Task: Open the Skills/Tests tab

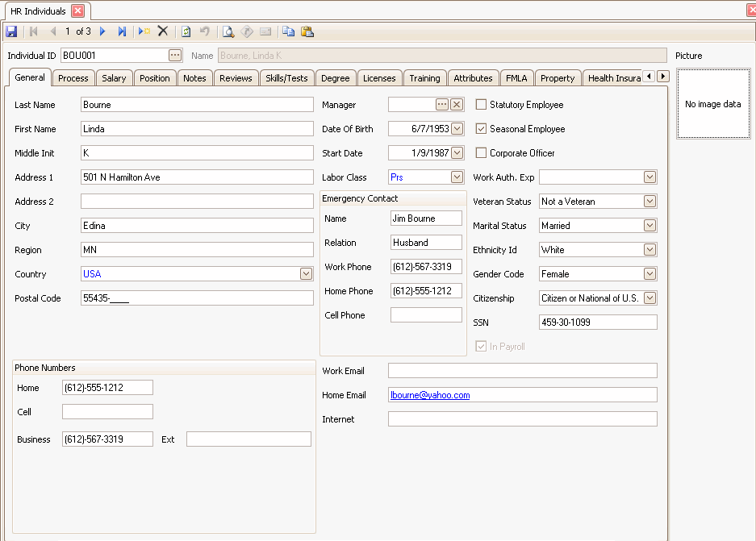Action: (286, 78)
